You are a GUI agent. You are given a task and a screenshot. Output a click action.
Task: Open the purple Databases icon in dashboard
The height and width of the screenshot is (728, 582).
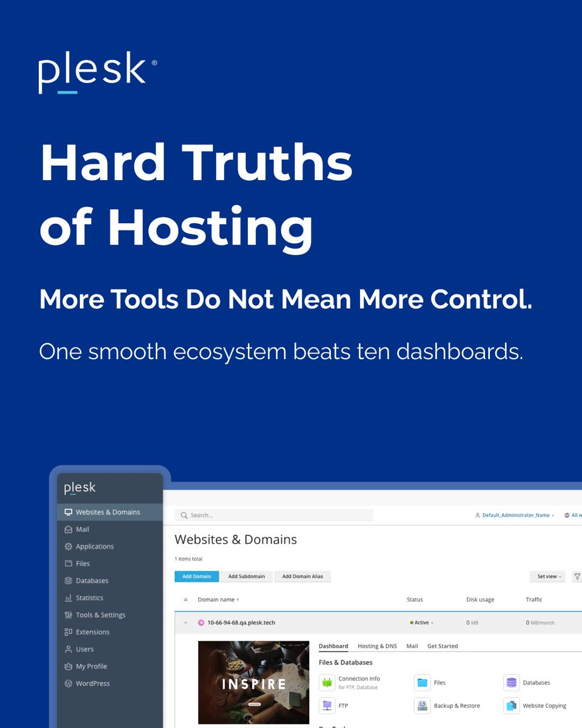click(x=512, y=682)
